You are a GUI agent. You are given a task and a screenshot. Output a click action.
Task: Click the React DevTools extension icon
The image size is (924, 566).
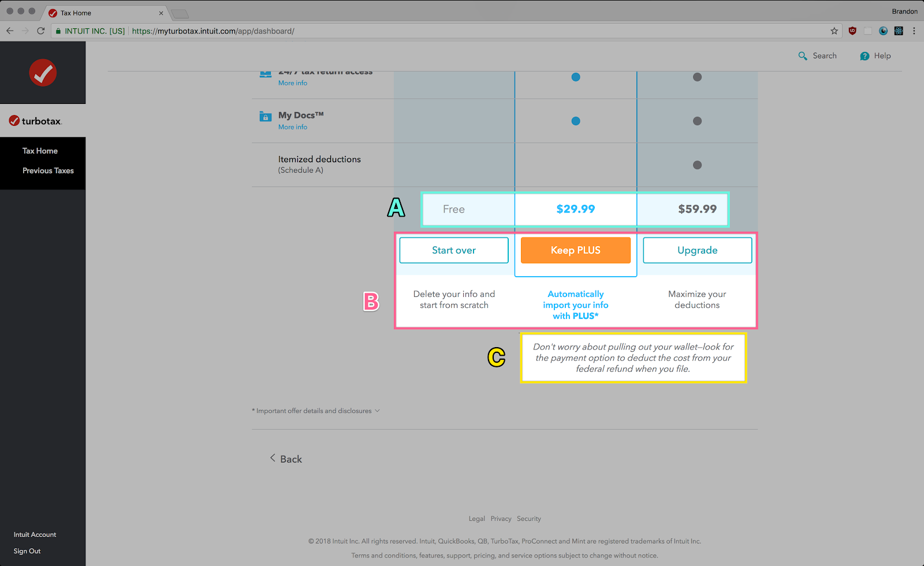(x=899, y=31)
